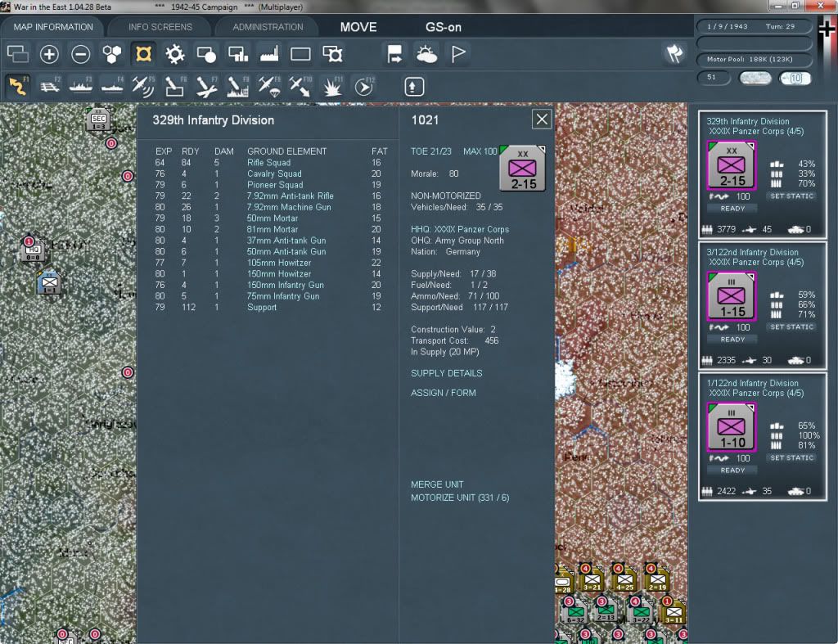838x644 pixels.
Task: Switch to the INFO SCREENS tab
Action: click(x=160, y=27)
